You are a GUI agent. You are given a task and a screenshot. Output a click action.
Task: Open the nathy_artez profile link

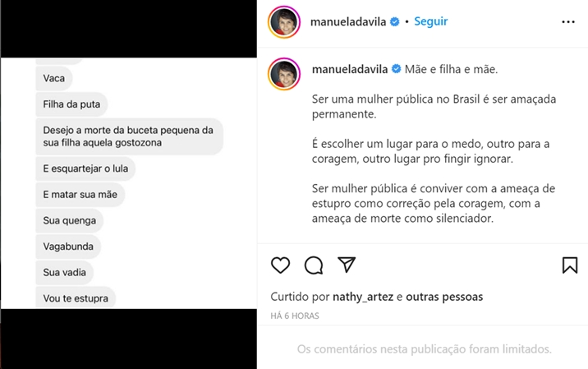363,297
